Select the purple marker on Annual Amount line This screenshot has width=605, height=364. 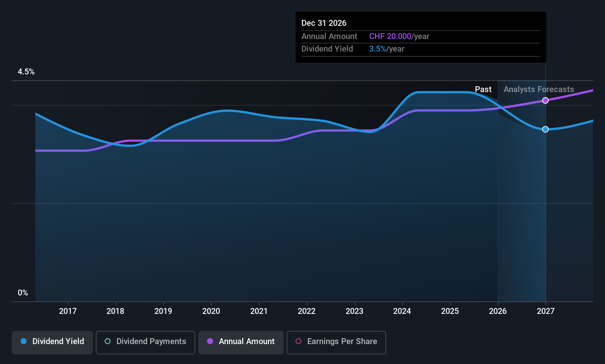(545, 100)
